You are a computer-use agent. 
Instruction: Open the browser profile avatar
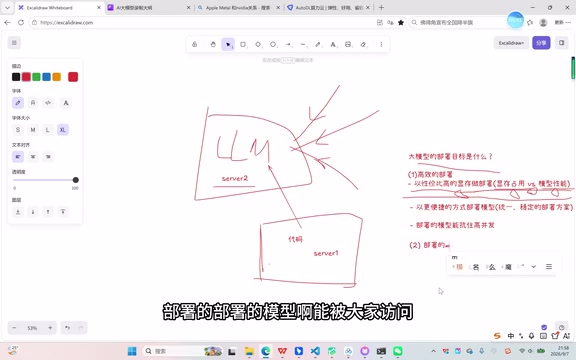543,22
